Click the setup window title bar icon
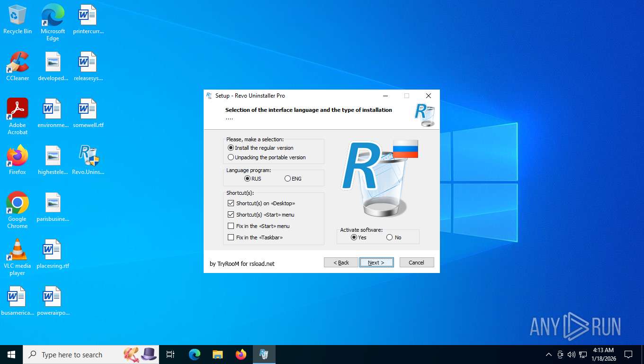This screenshot has height=364, width=644. coord(209,96)
